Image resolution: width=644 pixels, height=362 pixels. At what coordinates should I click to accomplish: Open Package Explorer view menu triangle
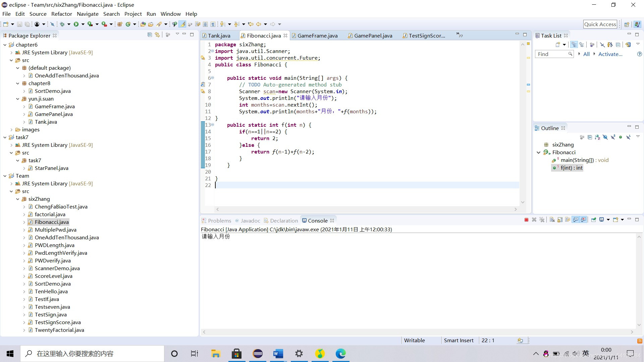click(x=177, y=34)
